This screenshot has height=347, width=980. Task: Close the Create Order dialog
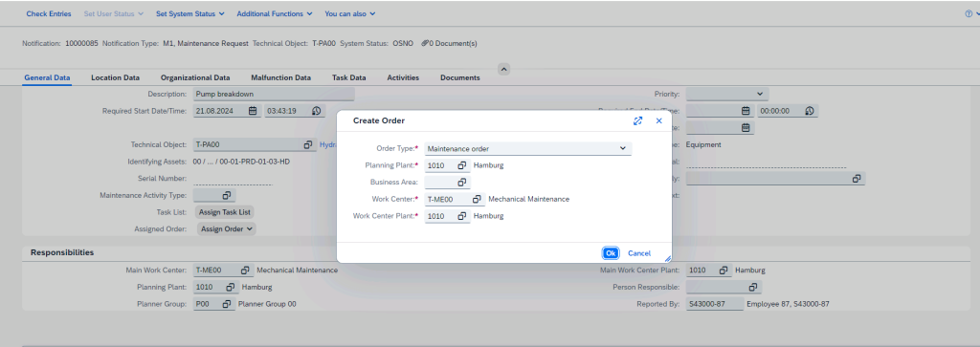pyautogui.click(x=658, y=120)
